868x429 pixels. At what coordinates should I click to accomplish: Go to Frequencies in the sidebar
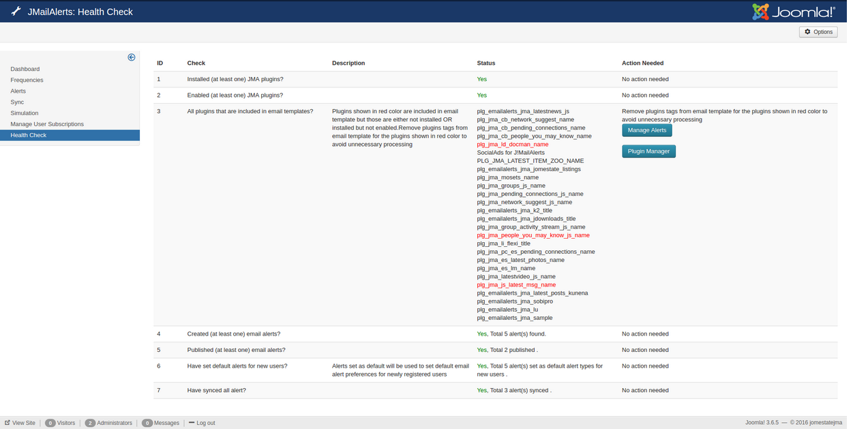pyautogui.click(x=27, y=80)
